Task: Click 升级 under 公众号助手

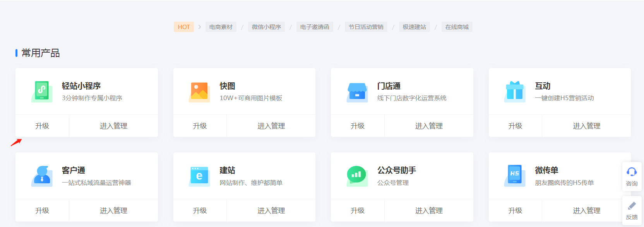Action: point(358,211)
